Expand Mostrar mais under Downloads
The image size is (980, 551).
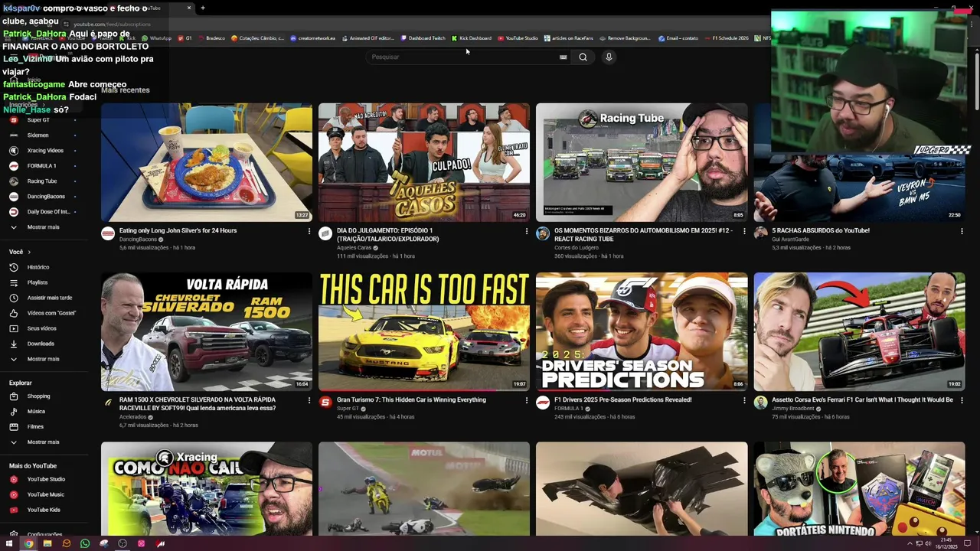(x=43, y=359)
